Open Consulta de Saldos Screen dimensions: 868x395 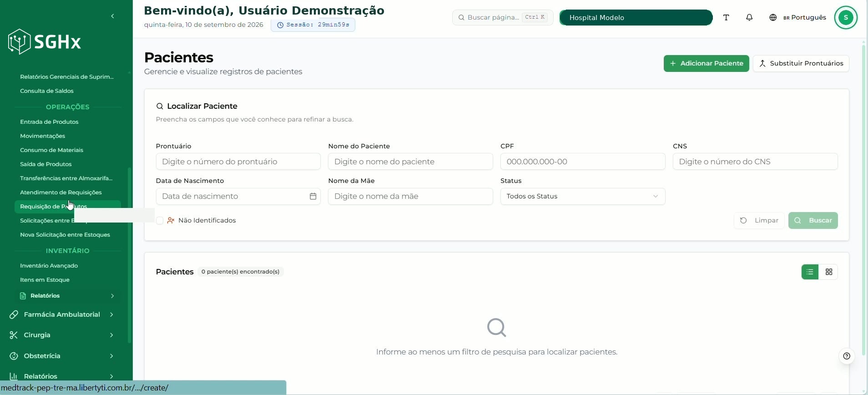coord(47,91)
